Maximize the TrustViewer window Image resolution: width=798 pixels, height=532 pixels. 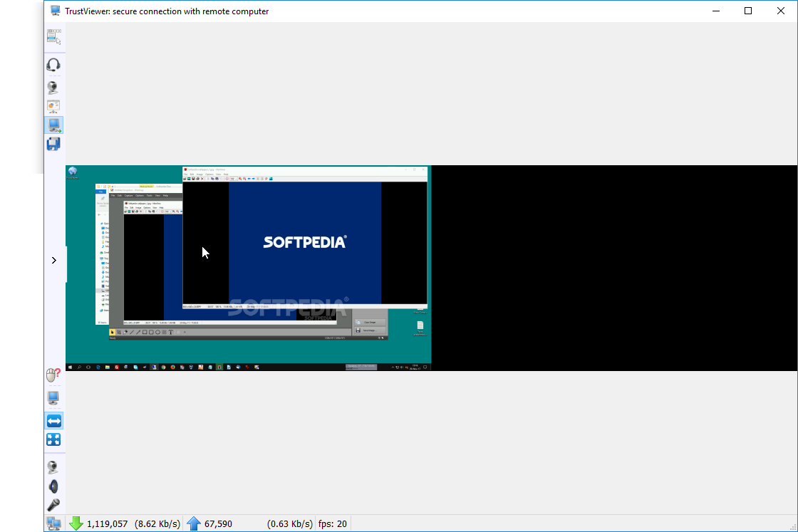(748, 11)
